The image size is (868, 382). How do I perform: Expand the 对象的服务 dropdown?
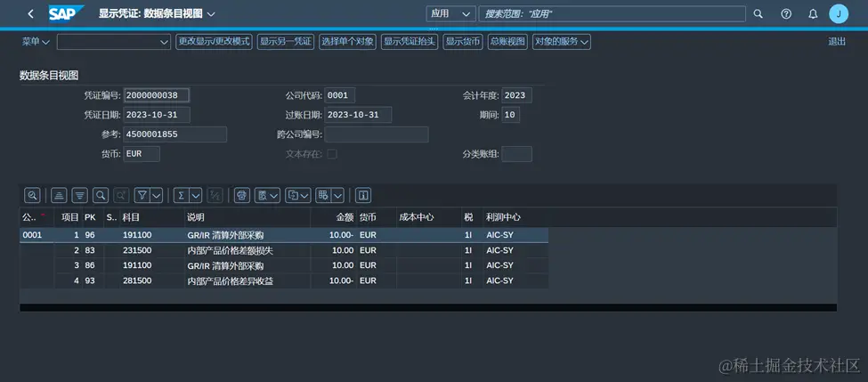[562, 42]
